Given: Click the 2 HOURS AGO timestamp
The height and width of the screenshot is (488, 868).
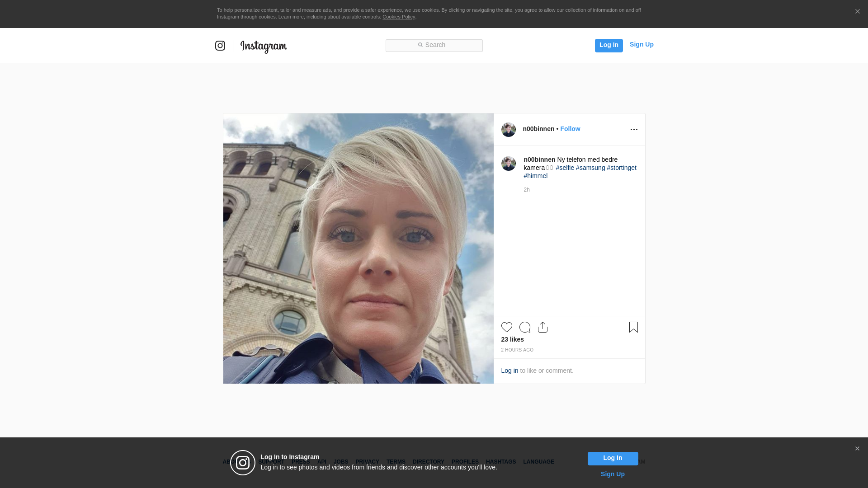Looking at the screenshot, I should (517, 350).
